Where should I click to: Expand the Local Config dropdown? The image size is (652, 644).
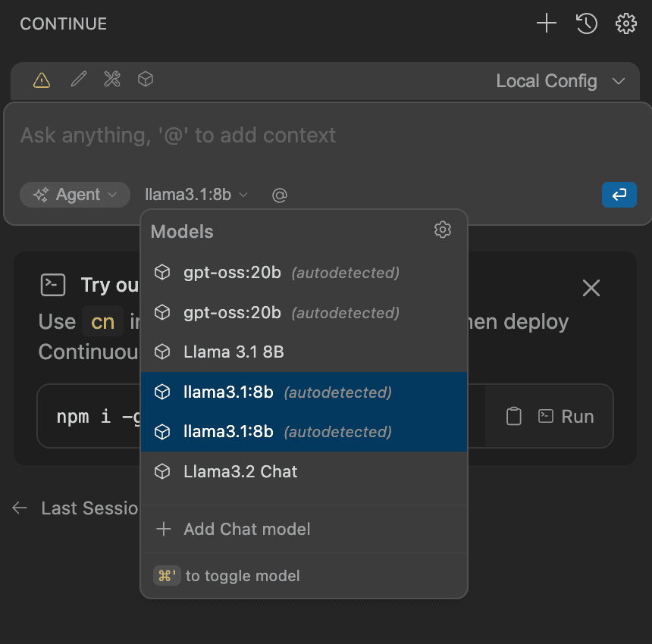click(x=561, y=80)
